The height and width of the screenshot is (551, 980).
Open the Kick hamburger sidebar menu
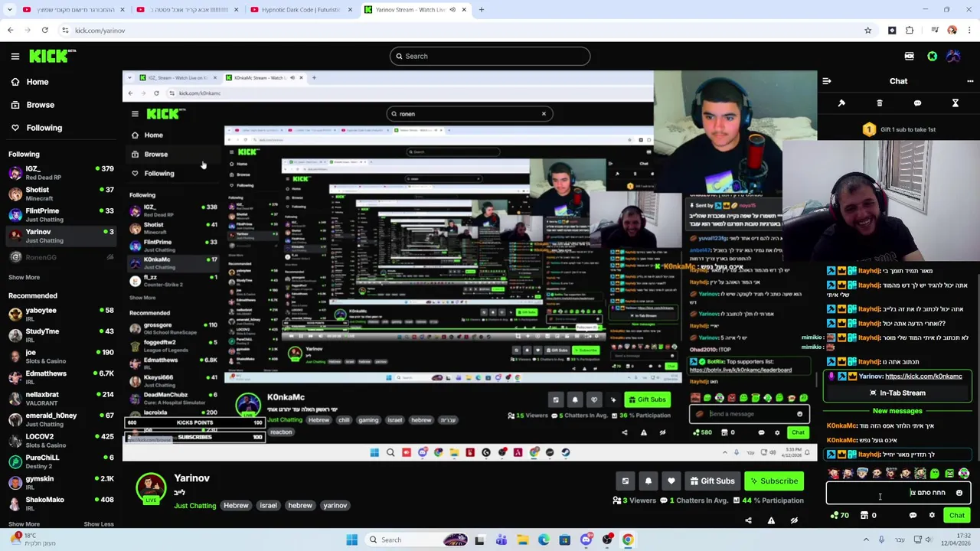(15, 56)
